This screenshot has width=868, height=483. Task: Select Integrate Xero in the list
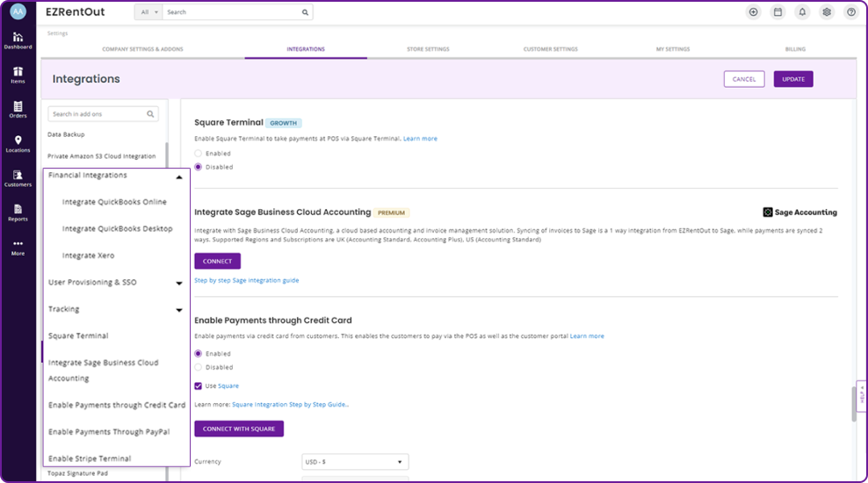tap(88, 256)
